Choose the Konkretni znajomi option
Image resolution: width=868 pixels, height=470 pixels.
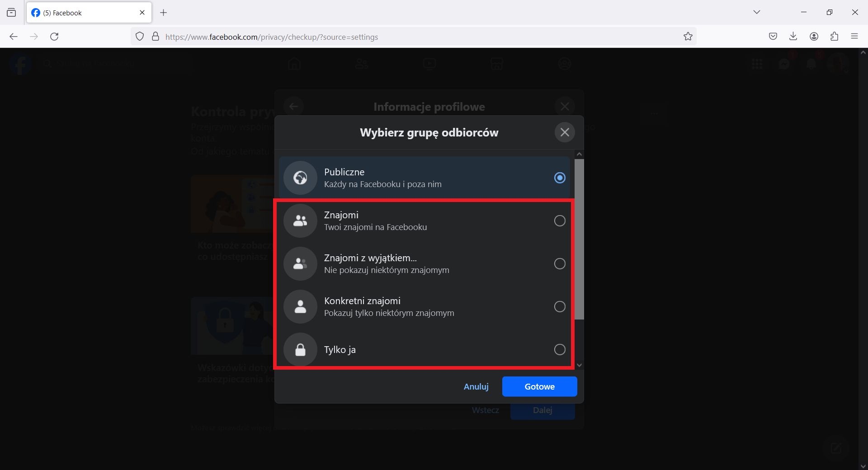560,306
